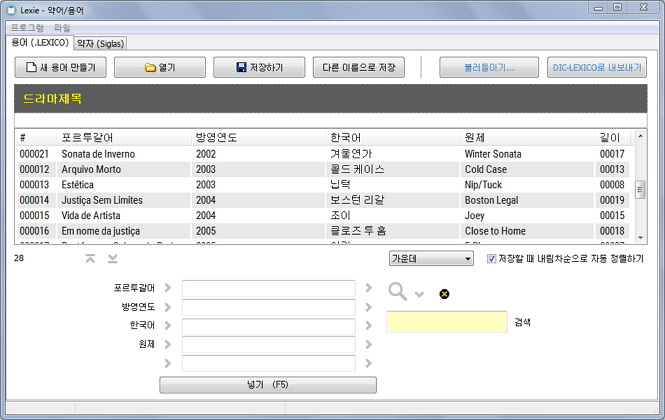Click the magnifier search icon
Screen dimensions: 665x420
pos(398,291)
